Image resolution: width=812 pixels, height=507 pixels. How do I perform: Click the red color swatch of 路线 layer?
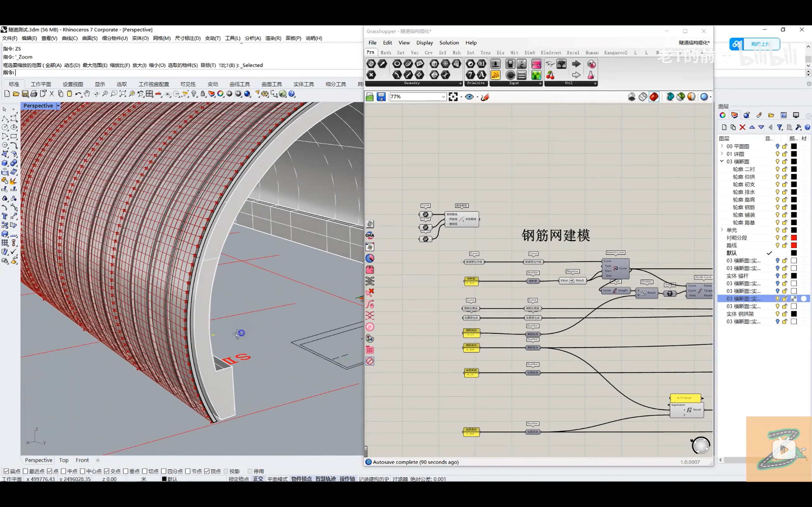click(794, 246)
